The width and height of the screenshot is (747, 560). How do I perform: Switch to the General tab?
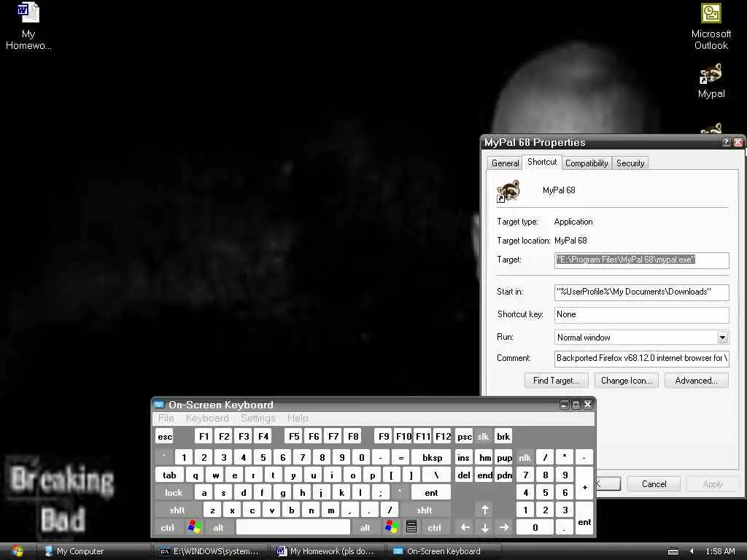pyautogui.click(x=505, y=163)
